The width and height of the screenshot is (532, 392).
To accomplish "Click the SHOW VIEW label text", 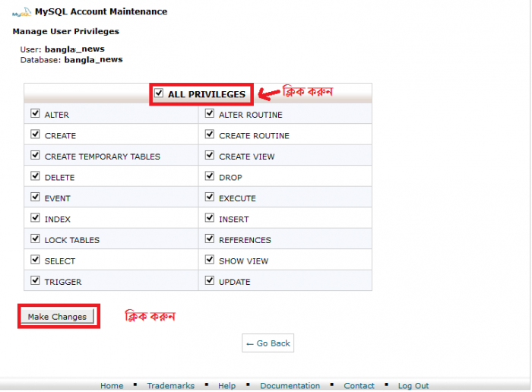I will 244,261.
